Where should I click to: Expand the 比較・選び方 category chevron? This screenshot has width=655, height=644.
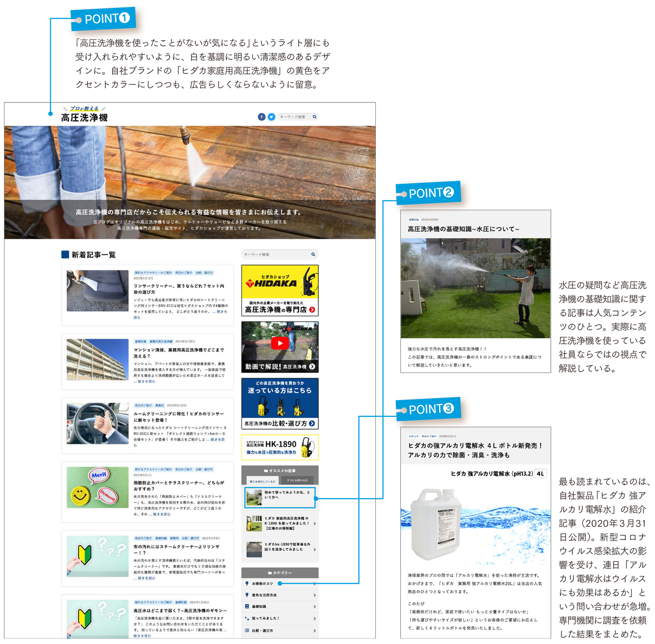coord(315,630)
